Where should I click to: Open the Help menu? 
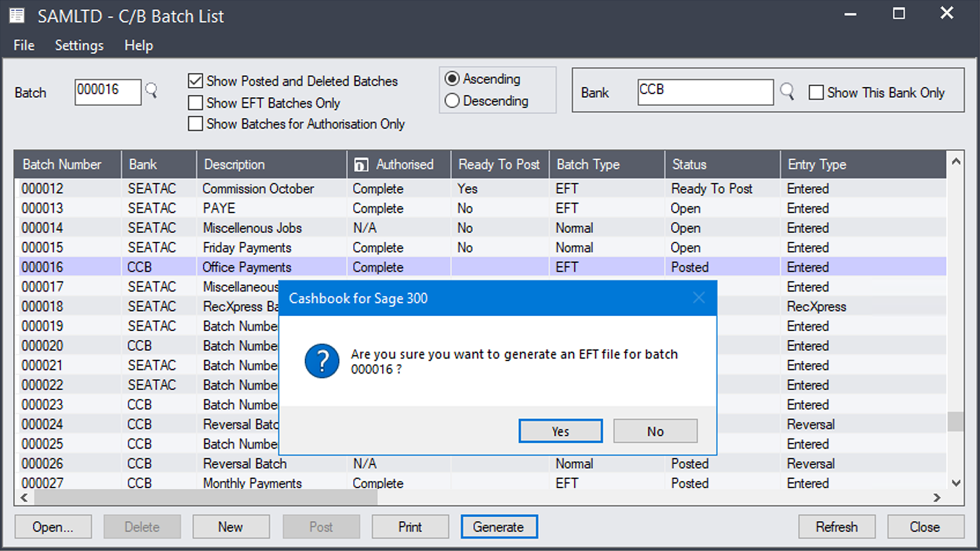pyautogui.click(x=138, y=45)
